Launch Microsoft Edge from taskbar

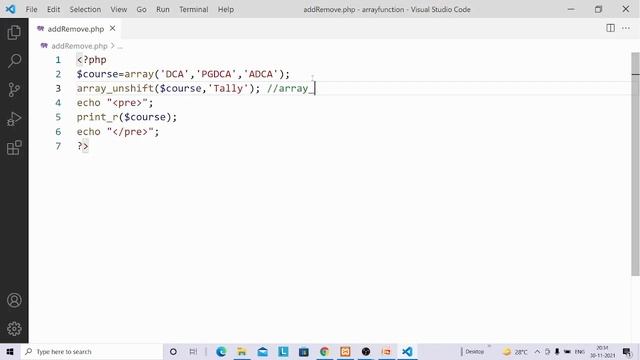click(221, 351)
